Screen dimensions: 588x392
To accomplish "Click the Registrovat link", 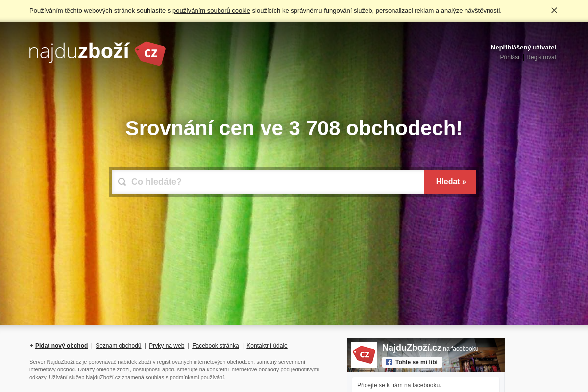I will click(541, 57).
